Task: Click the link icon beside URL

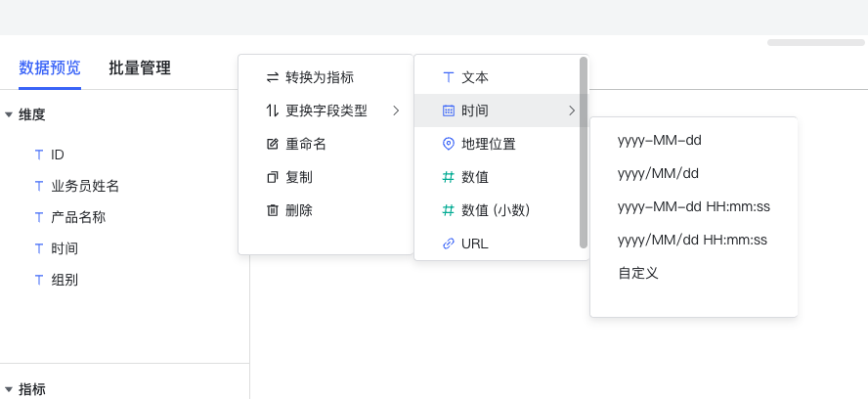Action: click(x=449, y=244)
